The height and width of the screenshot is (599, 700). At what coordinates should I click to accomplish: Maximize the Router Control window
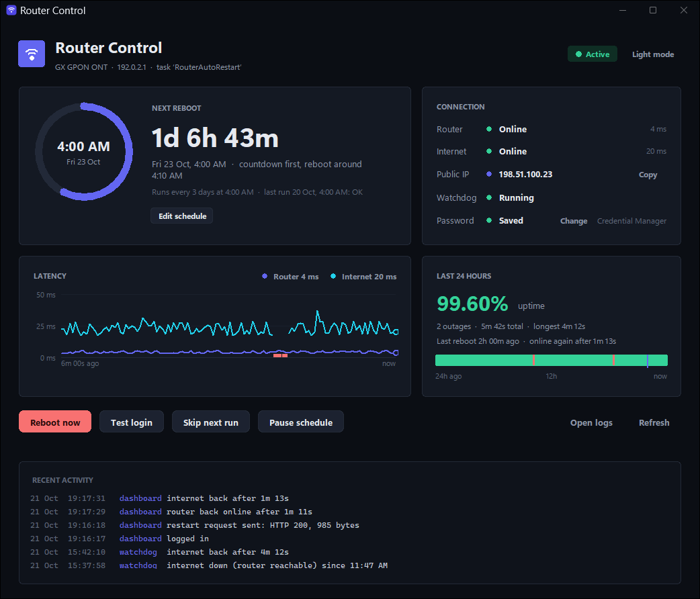[x=653, y=10]
